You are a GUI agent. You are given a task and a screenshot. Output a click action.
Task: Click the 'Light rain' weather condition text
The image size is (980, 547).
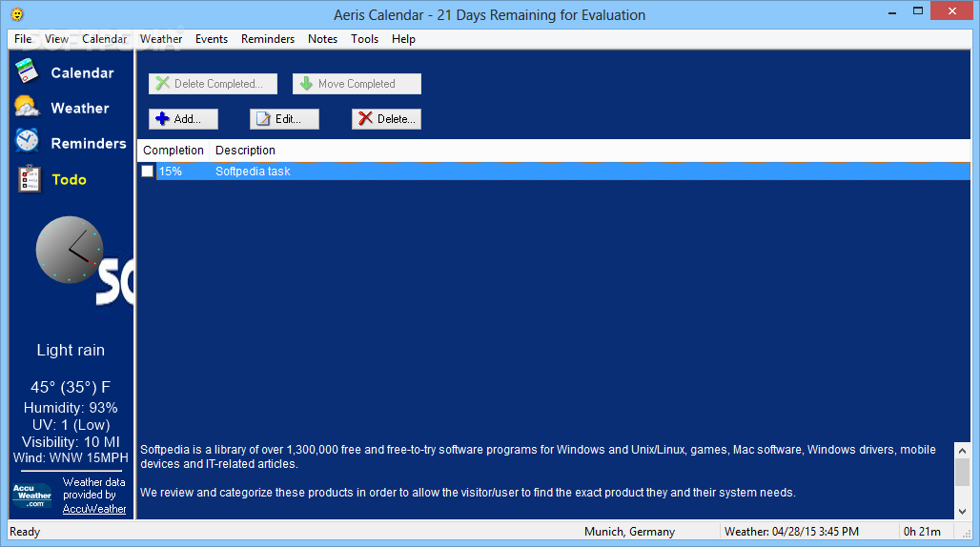[x=71, y=351]
